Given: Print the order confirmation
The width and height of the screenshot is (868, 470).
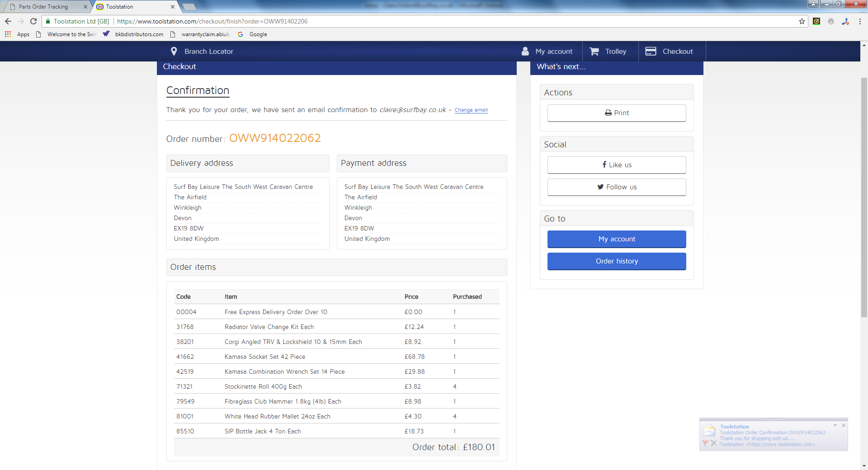Looking at the screenshot, I should [617, 113].
